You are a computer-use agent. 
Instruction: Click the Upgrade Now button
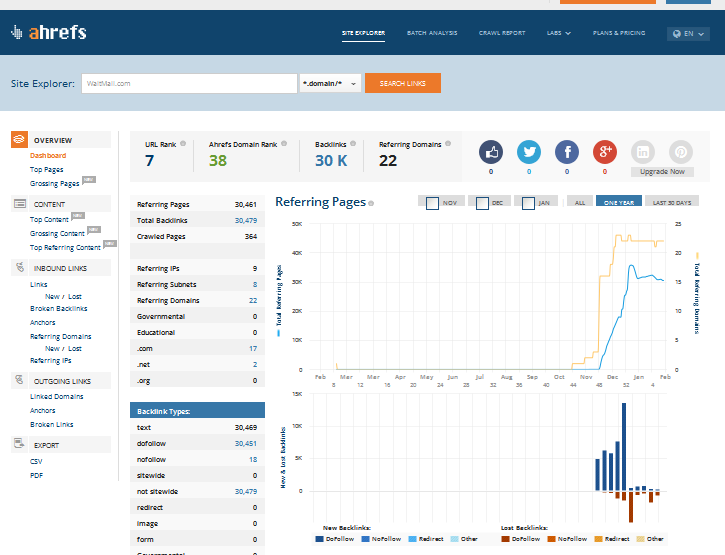(x=662, y=172)
